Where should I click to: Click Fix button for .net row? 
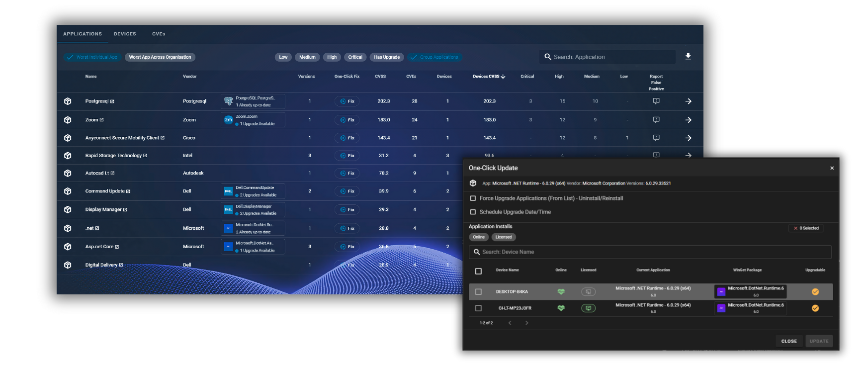[x=347, y=228]
